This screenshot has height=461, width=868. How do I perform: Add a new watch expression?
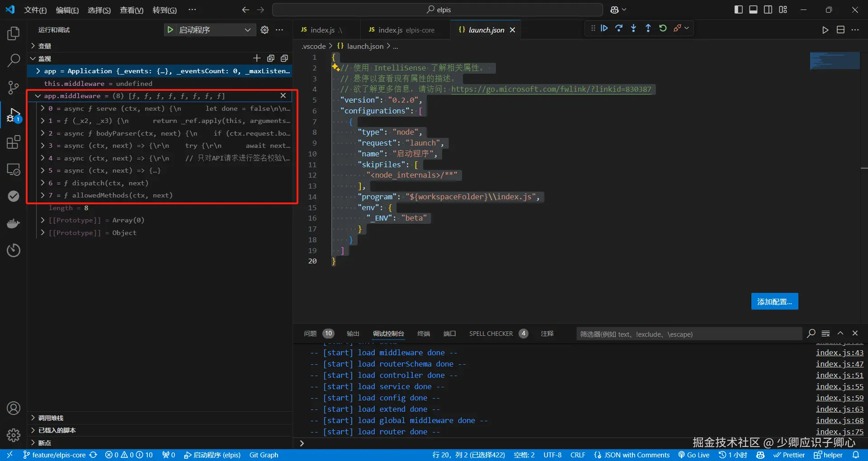[x=257, y=58]
